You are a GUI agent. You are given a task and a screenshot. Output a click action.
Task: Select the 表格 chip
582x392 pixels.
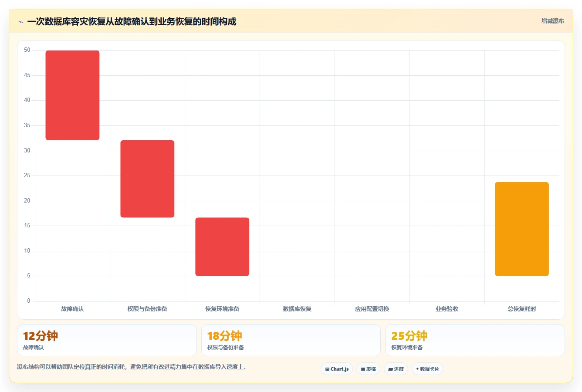(368, 369)
